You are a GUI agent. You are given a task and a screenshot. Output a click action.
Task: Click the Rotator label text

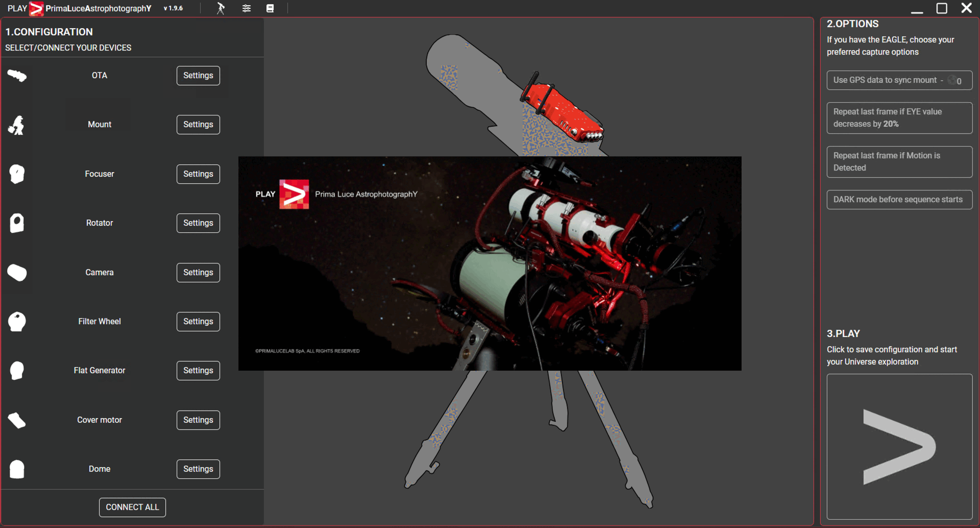[100, 223]
